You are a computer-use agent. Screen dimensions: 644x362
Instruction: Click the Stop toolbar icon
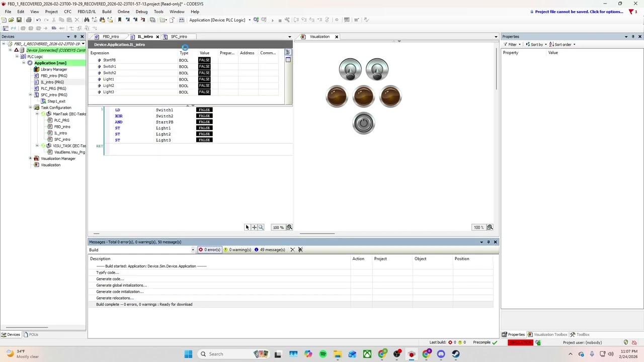point(280,20)
